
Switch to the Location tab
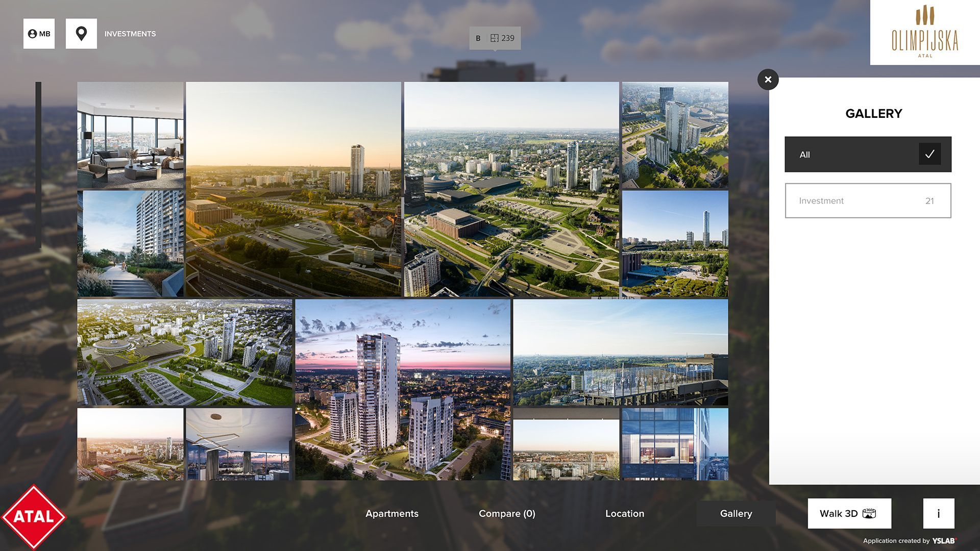pos(625,514)
